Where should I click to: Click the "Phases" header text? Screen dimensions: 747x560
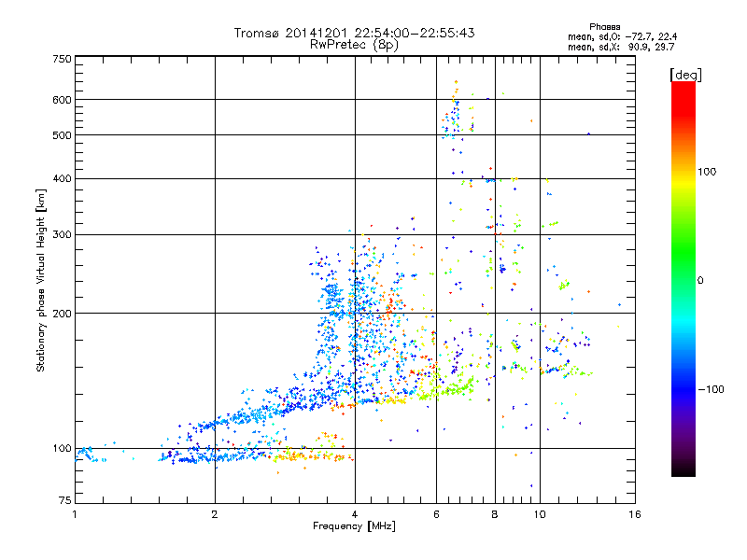point(604,27)
